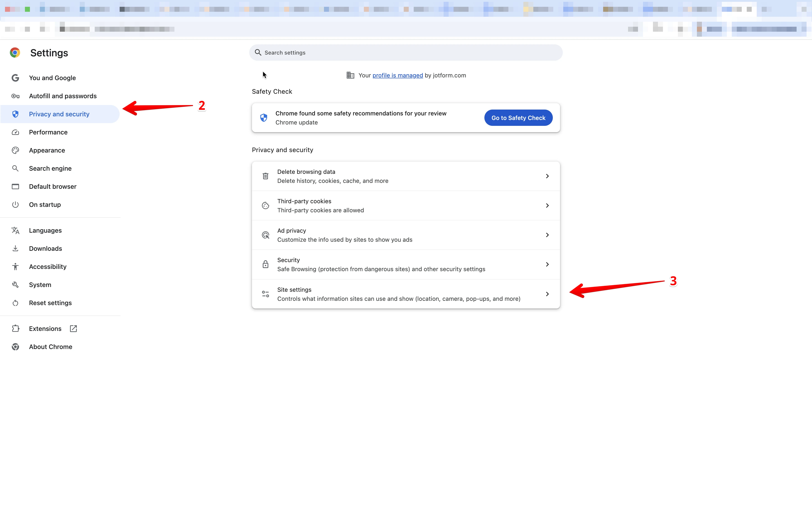
Task: Expand the Delete browsing data chevron
Action: 547,176
